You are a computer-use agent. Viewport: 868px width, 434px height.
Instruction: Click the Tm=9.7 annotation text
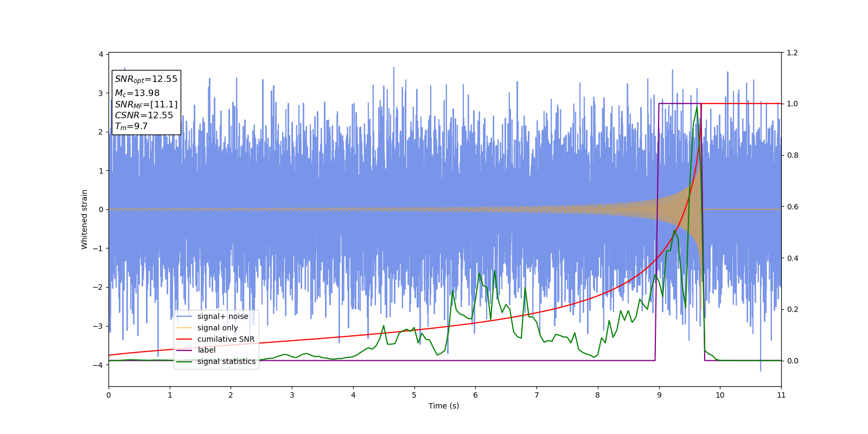[131, 126]
